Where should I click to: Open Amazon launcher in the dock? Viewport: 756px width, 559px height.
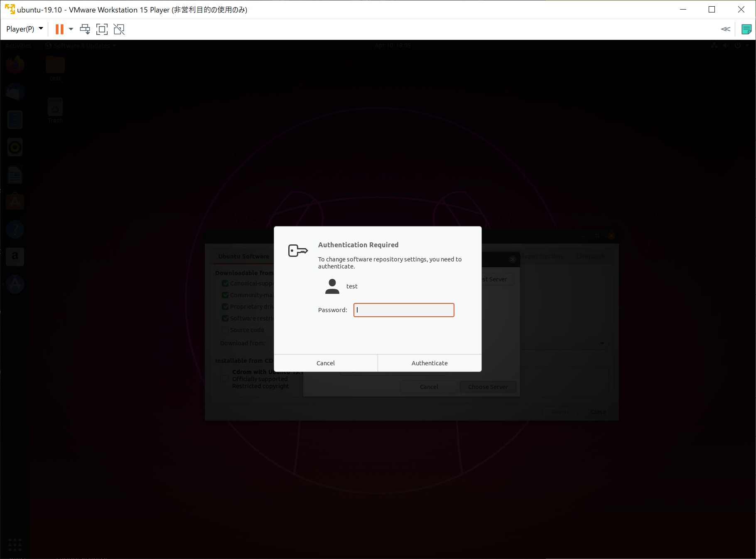click(x=15, y=256)
